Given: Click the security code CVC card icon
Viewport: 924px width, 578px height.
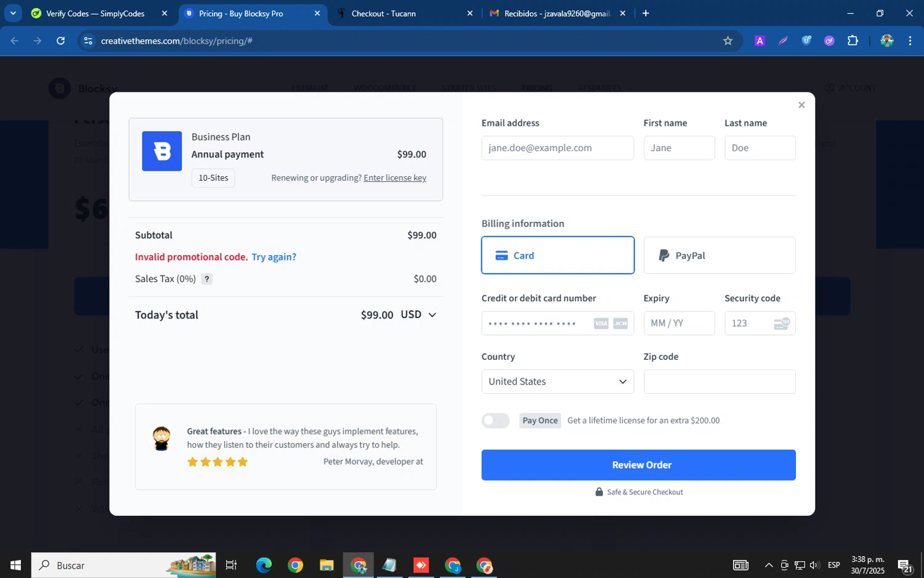Looking at the screenshot, I should tap(782, 324).
